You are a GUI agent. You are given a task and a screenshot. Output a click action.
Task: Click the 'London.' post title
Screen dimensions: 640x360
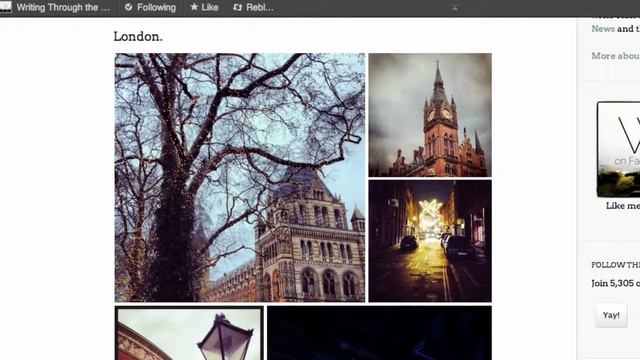click(x=138, y=36)
